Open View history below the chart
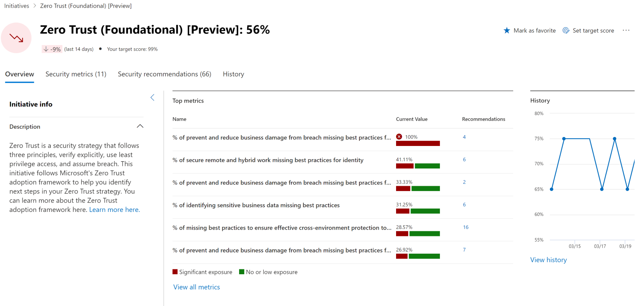644x306 pixels. [548, 260]
